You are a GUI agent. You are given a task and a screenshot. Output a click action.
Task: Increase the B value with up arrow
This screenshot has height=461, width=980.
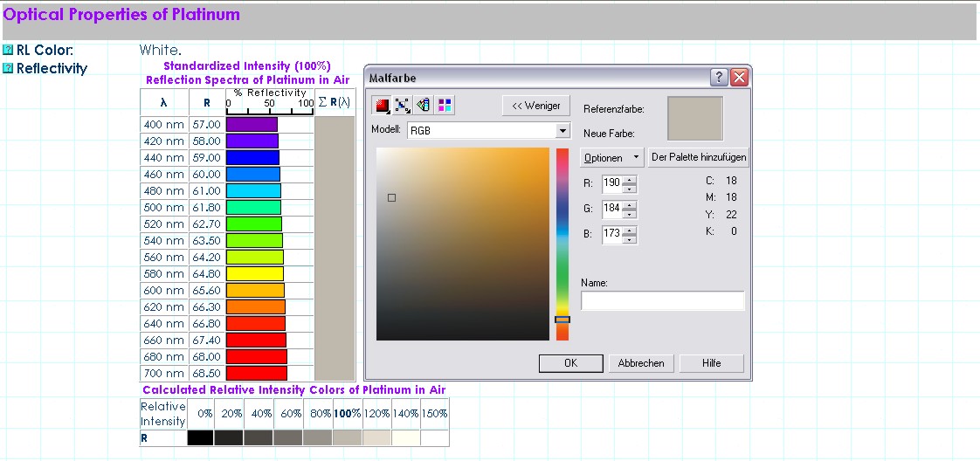[630, 230]
